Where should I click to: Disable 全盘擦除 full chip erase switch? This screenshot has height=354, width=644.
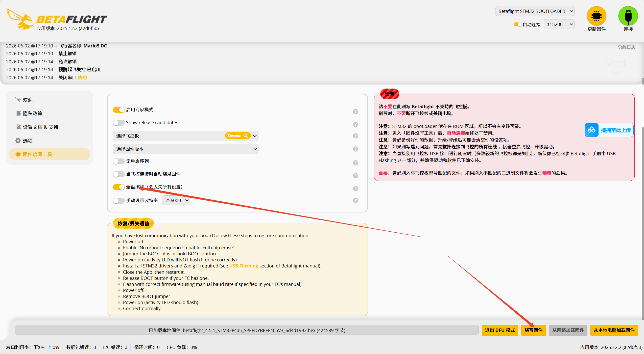(x=119, y=187)
